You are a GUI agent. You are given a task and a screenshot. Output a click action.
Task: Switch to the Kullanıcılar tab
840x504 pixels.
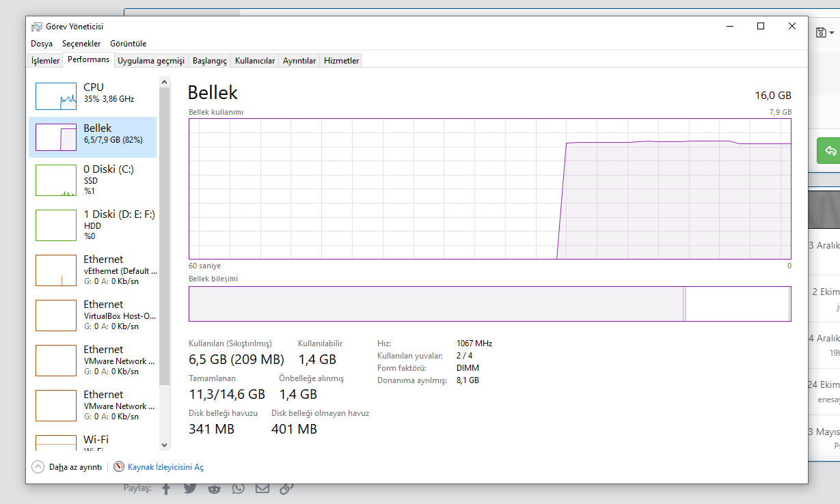click(x=255, y=61)
